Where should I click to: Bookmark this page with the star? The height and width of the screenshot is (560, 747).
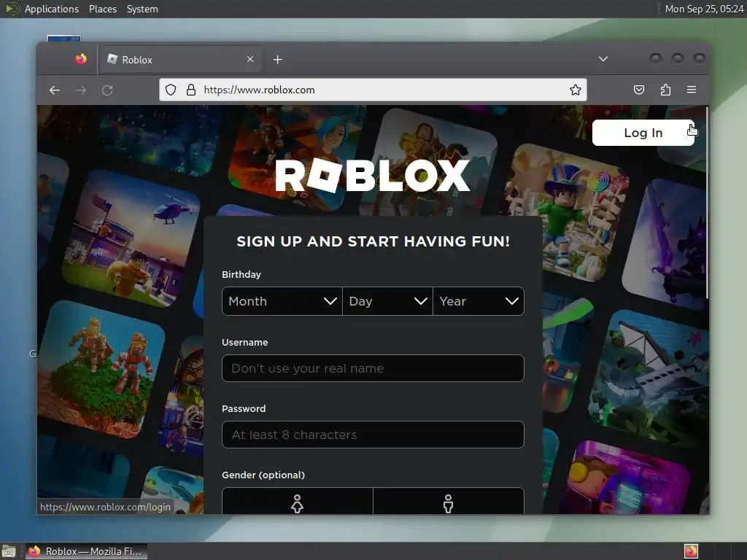pyautogui.click(x=576, y=90)
